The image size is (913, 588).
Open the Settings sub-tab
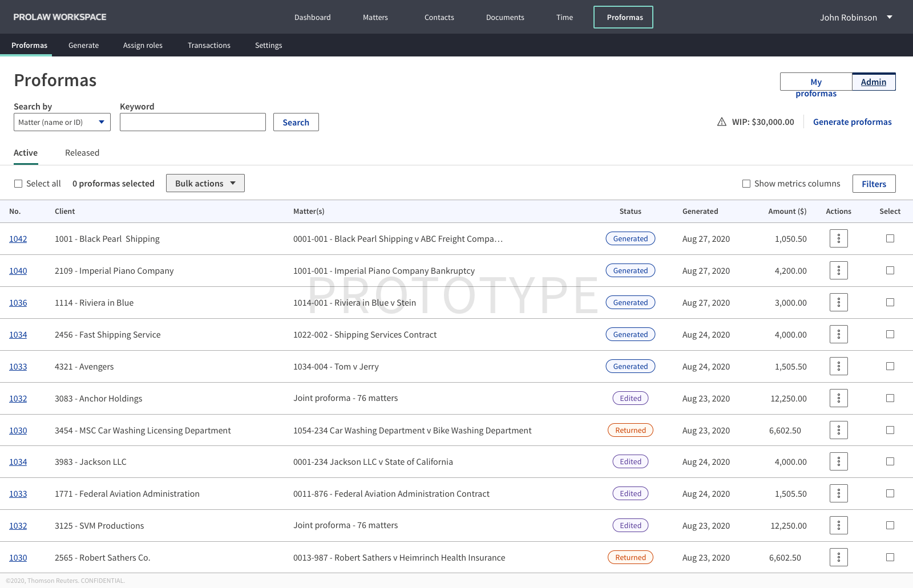pyautogui.click(x=269, y=45)
